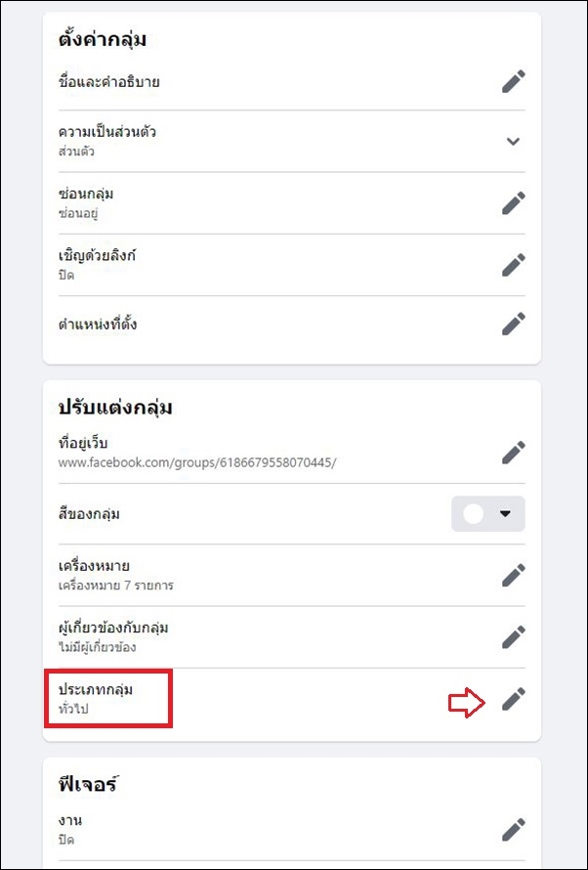This screenshot has height=870, width=588.
Task: Select the ชื่อและคำอธิบาย row label
Action: click(109, 83)
